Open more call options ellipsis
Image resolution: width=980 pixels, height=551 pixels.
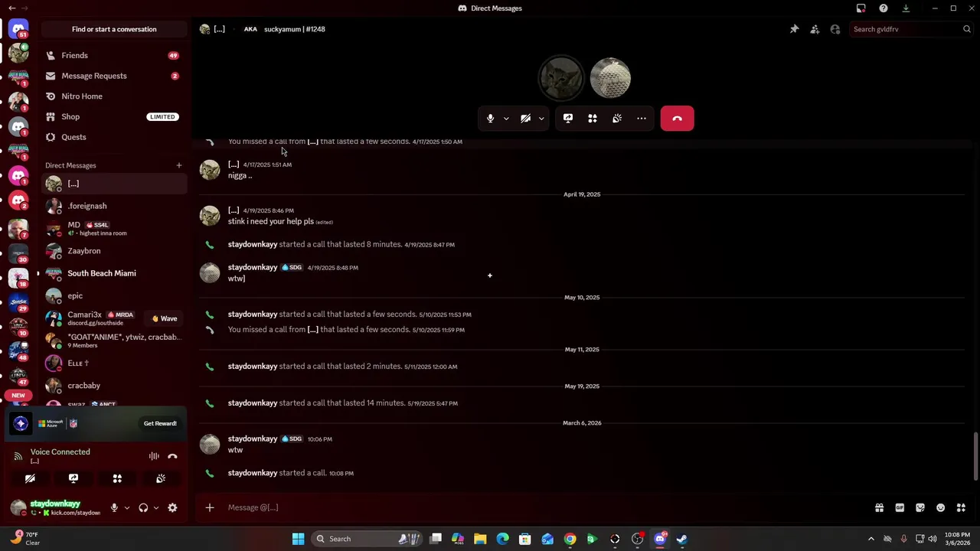[x=642, y=119]
